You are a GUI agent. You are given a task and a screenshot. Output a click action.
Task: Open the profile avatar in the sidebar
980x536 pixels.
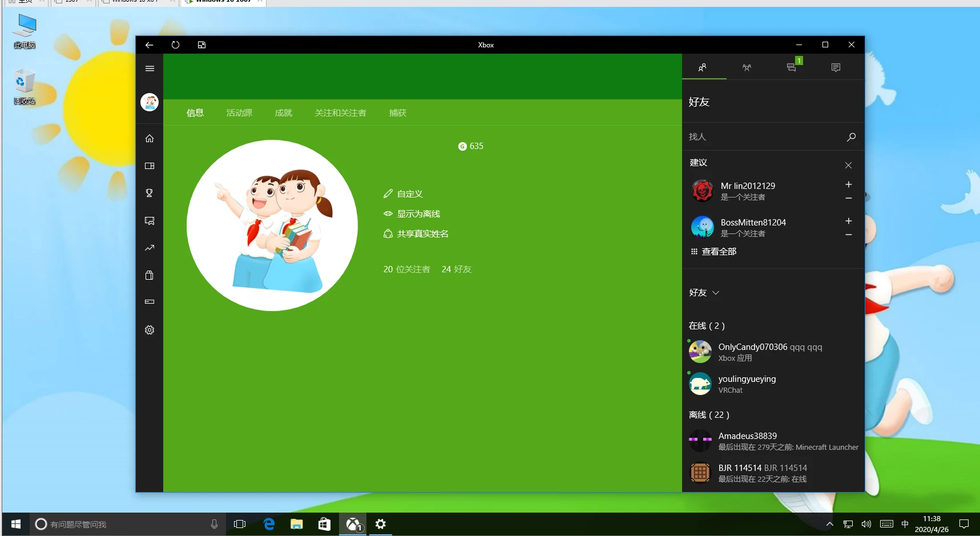(150, 102)
